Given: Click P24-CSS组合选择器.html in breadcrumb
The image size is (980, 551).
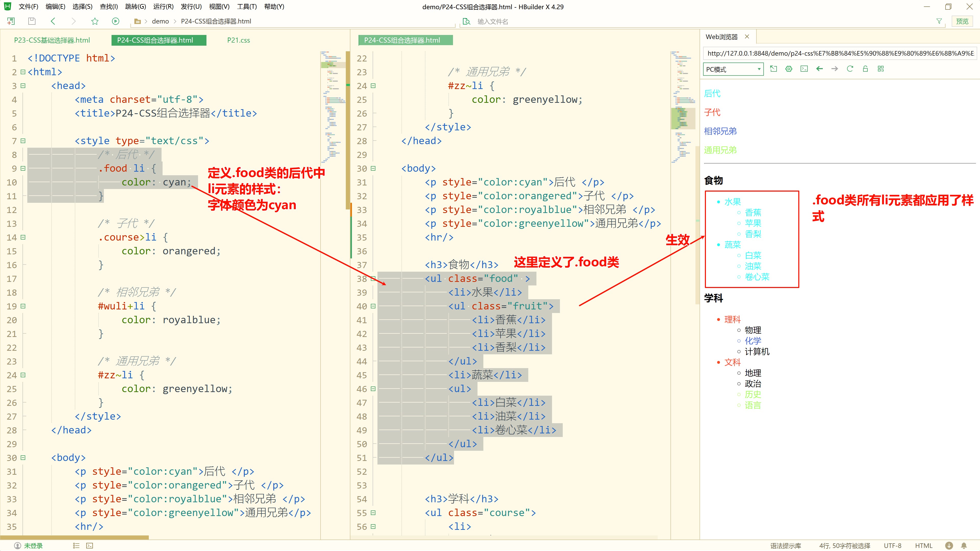Looking at the screenshot, I should (216, 21).
